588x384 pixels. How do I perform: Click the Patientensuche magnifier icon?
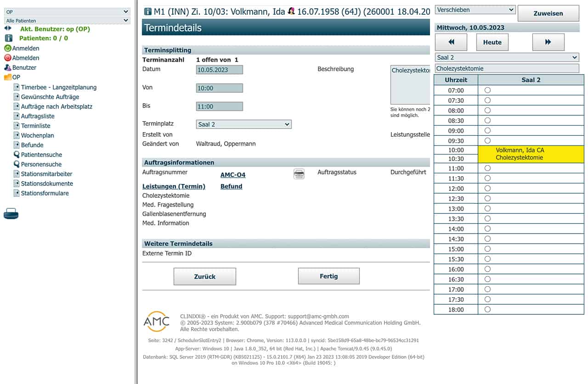[x=17, y=155]
